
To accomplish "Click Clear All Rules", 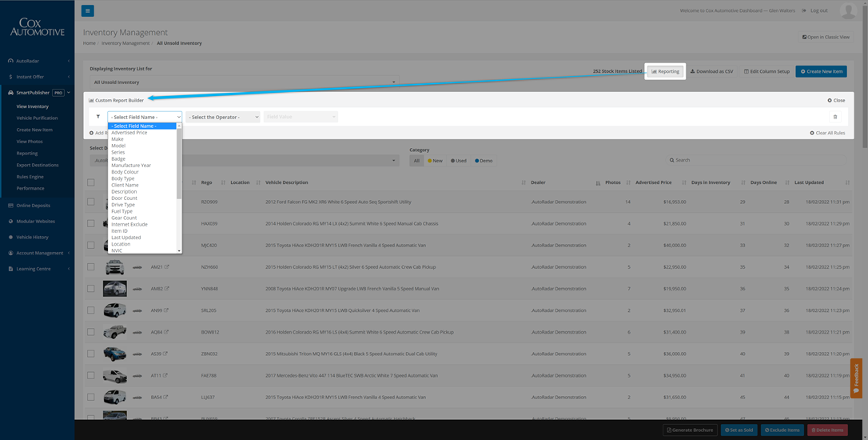I will (x=827, y=133).
